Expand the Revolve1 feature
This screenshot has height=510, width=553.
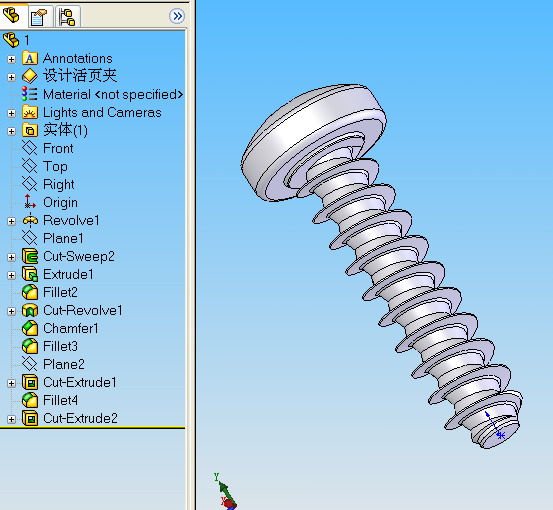(11, 221)
